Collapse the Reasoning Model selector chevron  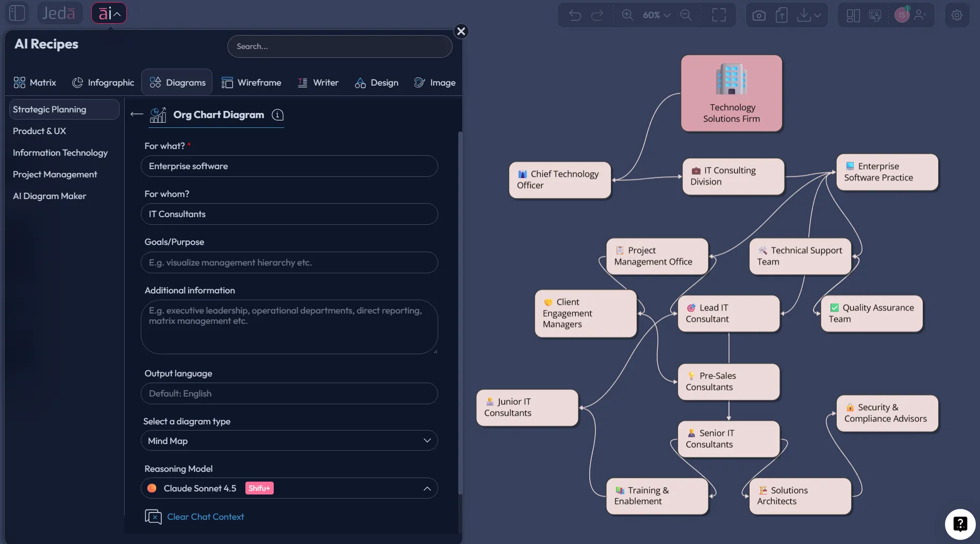point(427,488)
